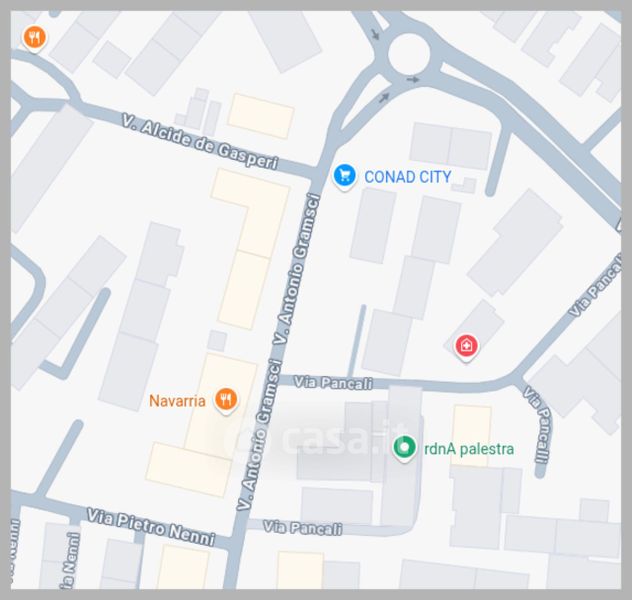Click the downward arrow above the roundabout
The image size is (632, 600).
click(x=375, y=35)
